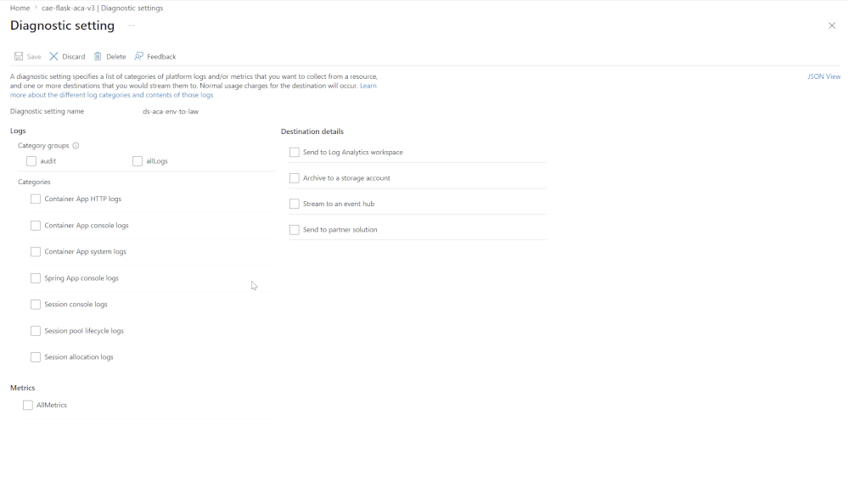Viewport: 848px width, 504px height.
Task: Enable the AllMetrics checkbox
Action: coord(27,405)
